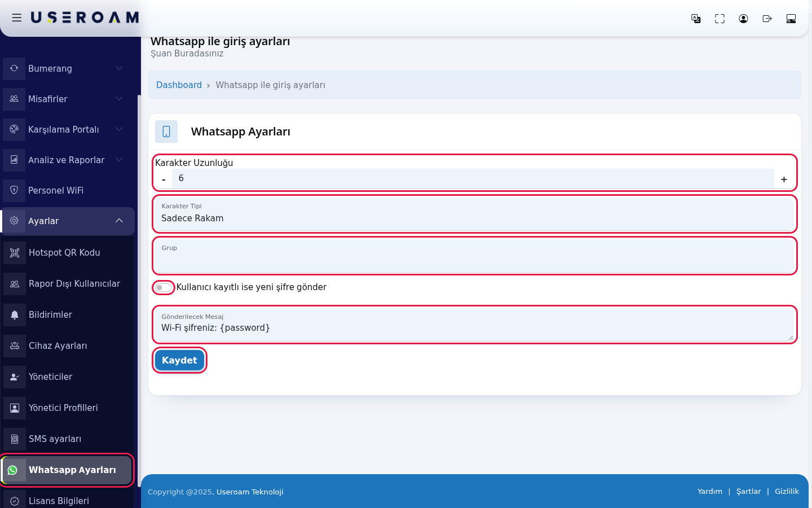Increase character length with plus button
Image resolution: width=812 pixels, height=508 pixels.
coord(784,179)
